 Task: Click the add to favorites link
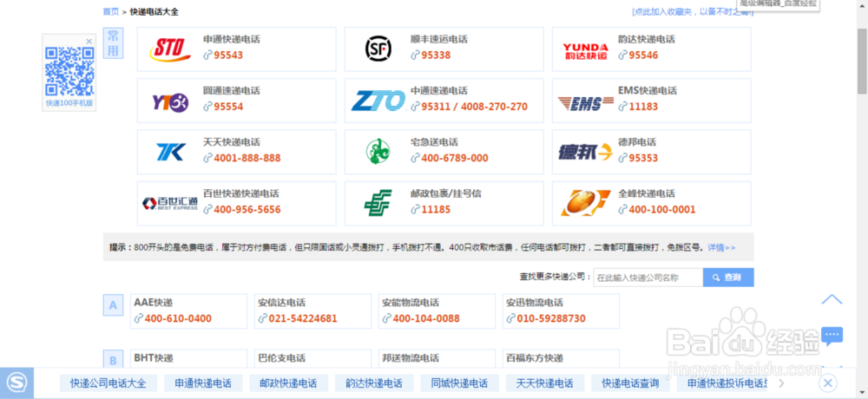[x=693, y=11]
